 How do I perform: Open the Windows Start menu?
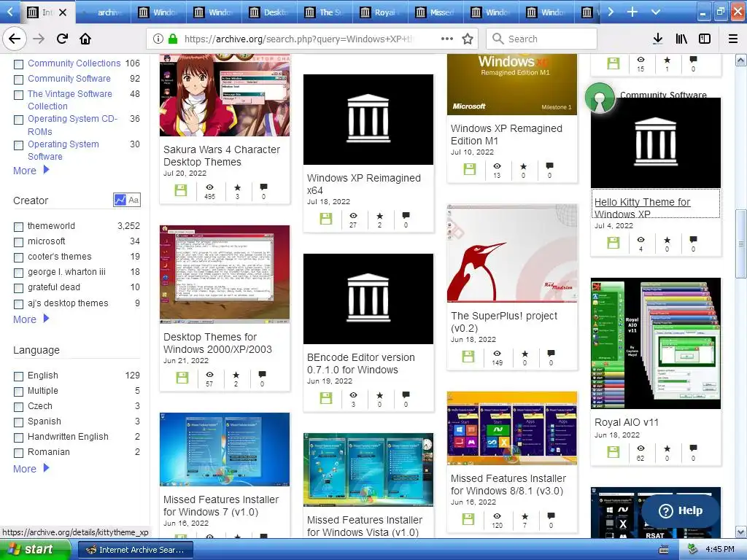click(35, 550)
